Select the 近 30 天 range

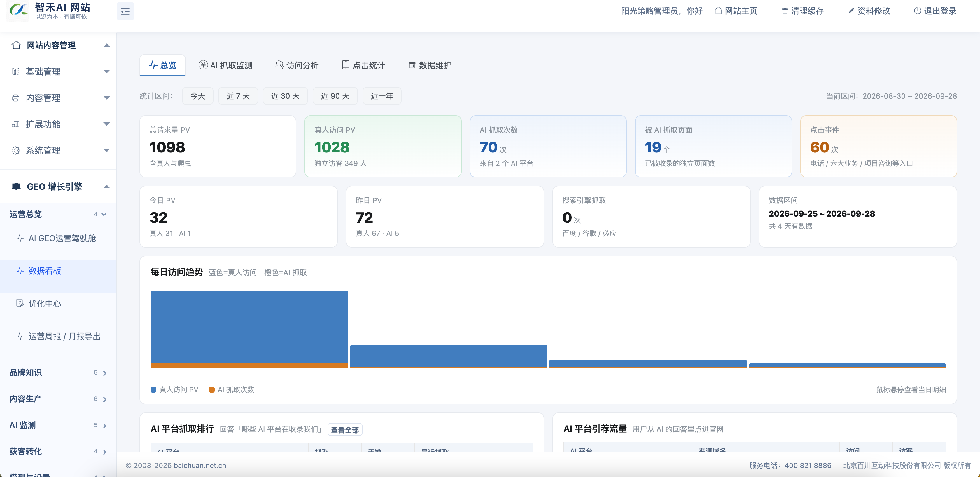285,96
